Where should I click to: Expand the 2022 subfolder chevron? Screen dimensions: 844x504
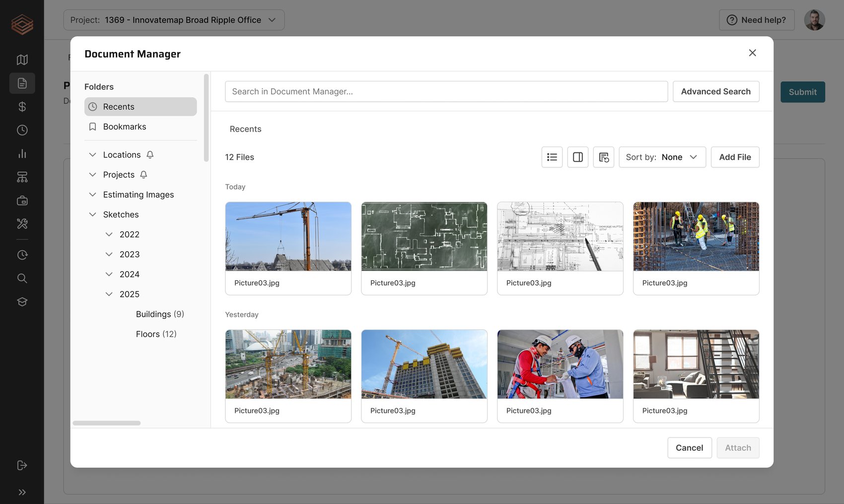click(109, 234)
